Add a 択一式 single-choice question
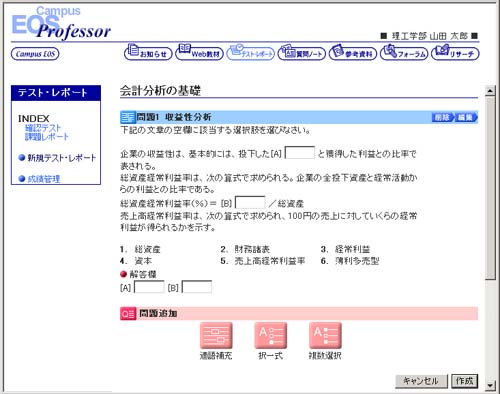The height and width of the screenshot is (394, 500). 271,341
